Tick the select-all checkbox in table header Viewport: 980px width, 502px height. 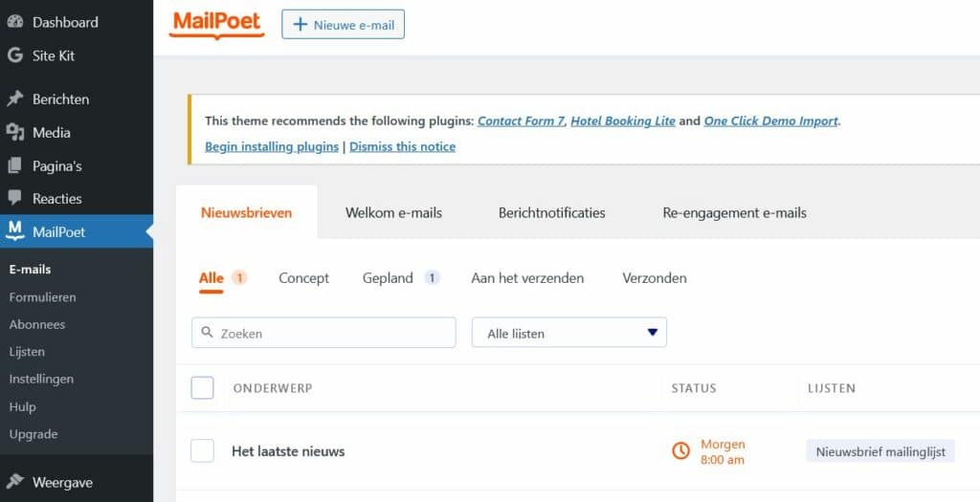coord(202,387)
